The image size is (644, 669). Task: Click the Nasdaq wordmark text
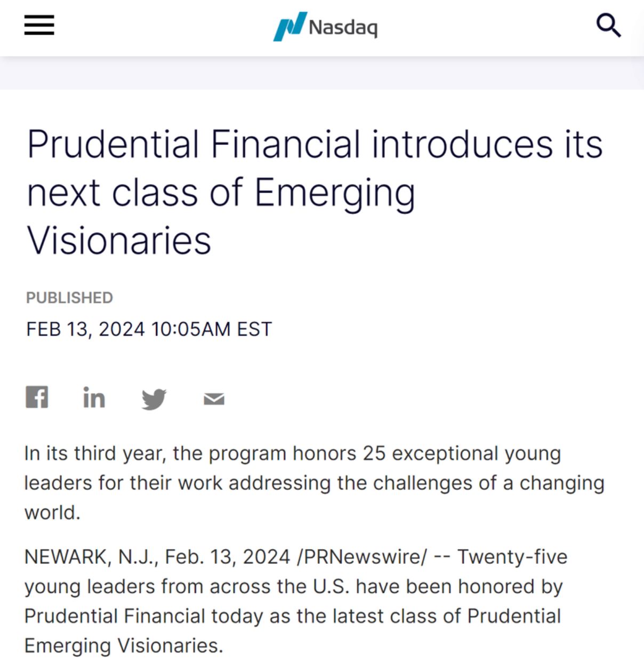(343, 27)
